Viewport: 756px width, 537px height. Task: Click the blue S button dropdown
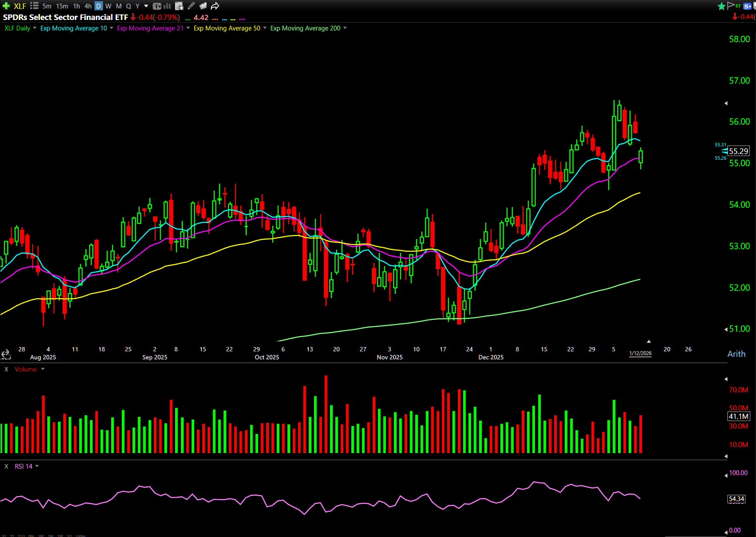coord(747,6)
